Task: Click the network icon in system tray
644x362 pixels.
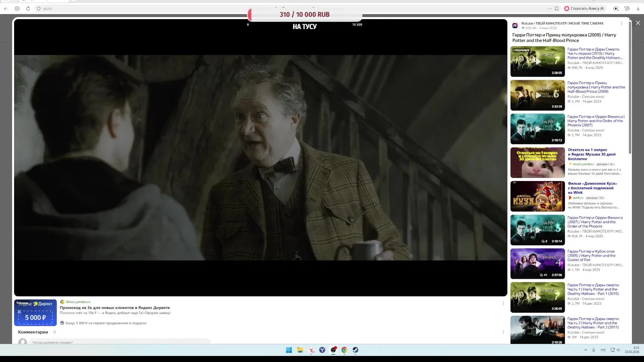Action: 612,350
